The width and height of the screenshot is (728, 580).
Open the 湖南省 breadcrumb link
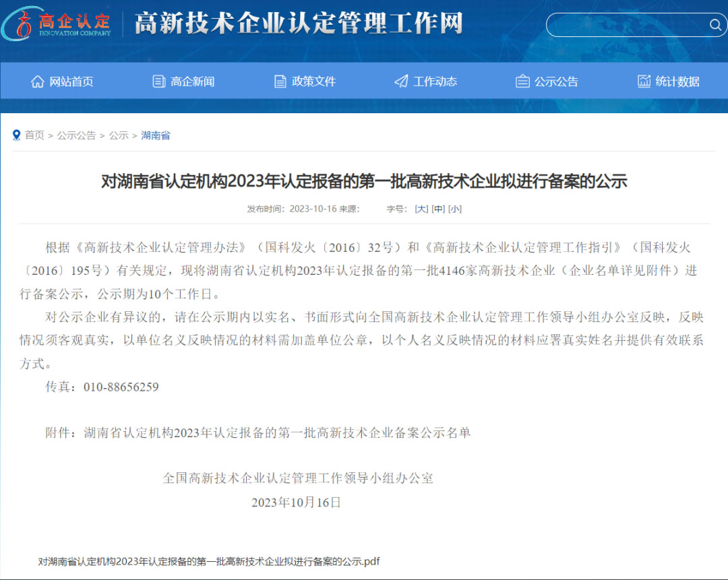click(x=156, y=135)
